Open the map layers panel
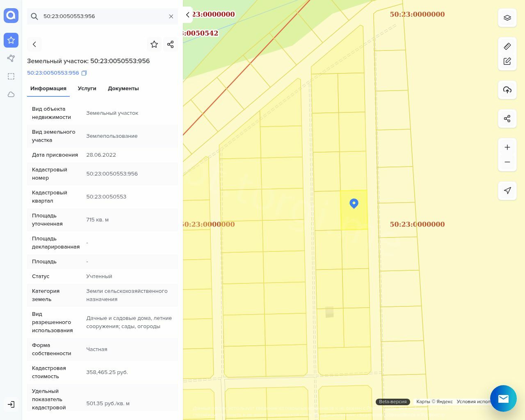The height and width of the screenshot is (420, 525). (x=507, y=18)
